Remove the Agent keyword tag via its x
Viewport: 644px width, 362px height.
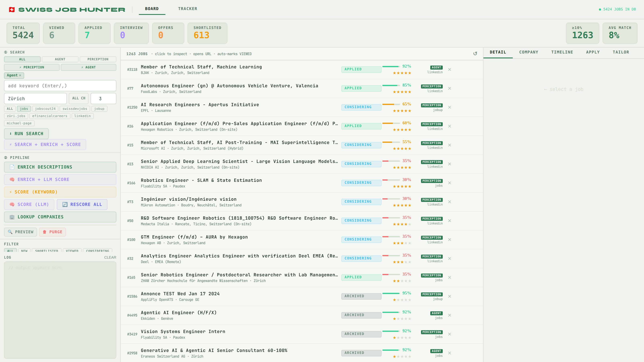coord(20,75)
